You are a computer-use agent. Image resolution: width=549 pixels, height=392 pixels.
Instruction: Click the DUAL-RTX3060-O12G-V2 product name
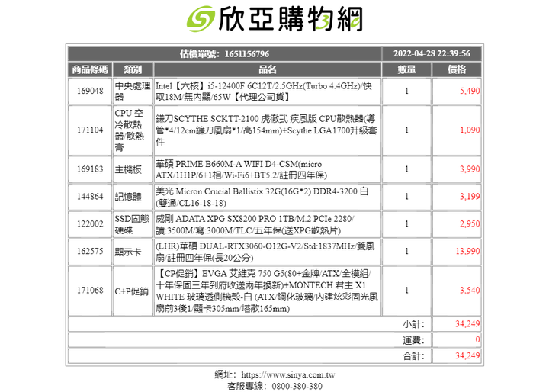265,252
